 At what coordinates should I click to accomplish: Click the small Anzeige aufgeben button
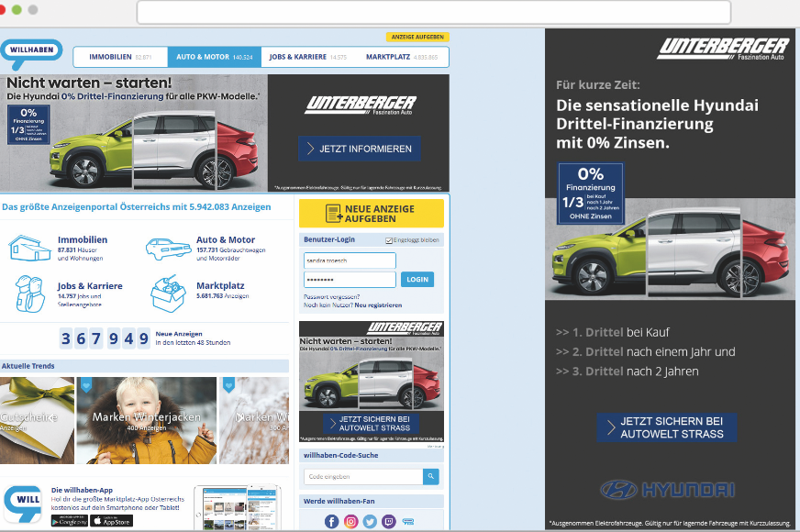(x=417, y=37)
